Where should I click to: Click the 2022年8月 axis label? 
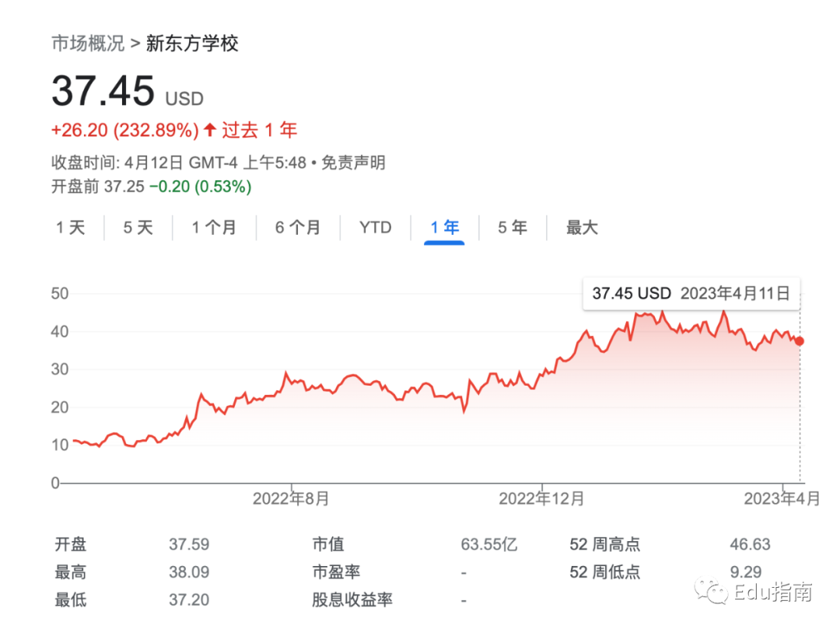click(292, 499)
